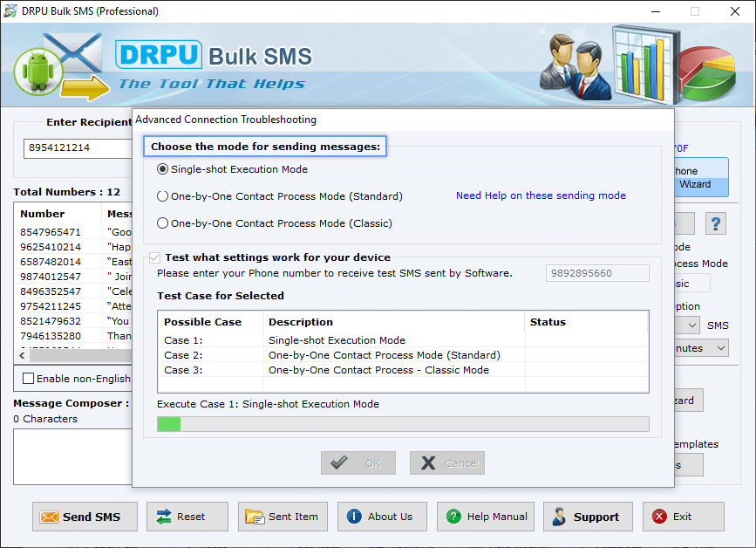Click the bar chart graphic in banner
The width and height of the screenshot is (756, 548).
point(645,65)
